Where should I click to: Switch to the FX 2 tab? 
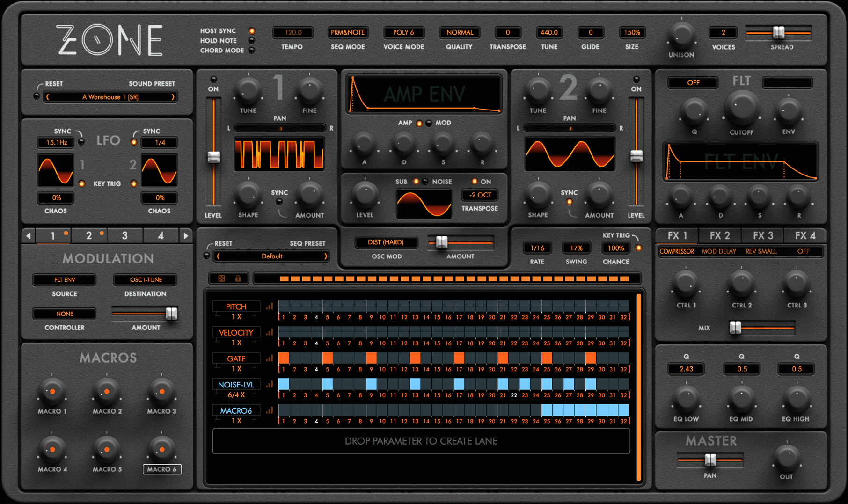(x=719, y=236)
